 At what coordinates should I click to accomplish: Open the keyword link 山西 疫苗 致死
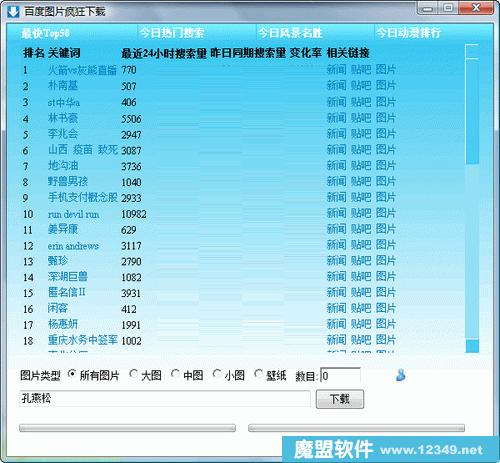point(83,150)
